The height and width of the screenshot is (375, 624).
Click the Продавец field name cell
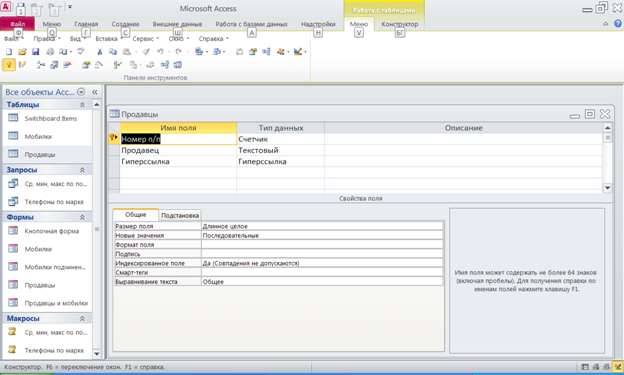[x=178, y=150]
